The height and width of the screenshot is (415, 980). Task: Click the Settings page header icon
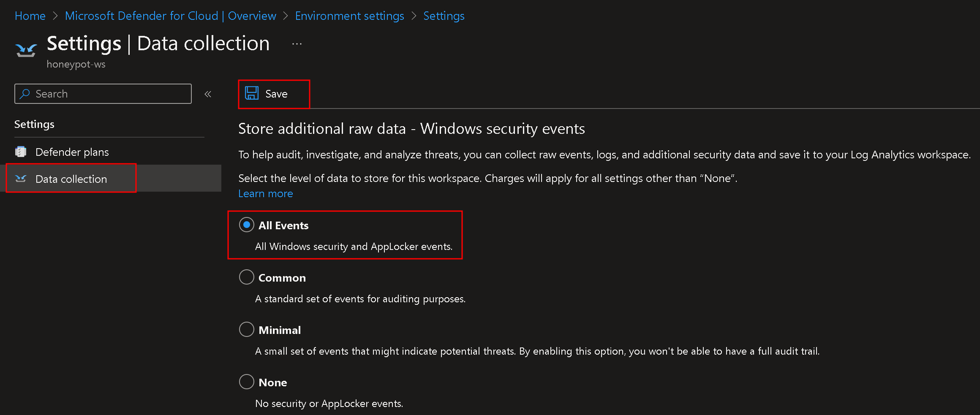[x=26, y=50]
